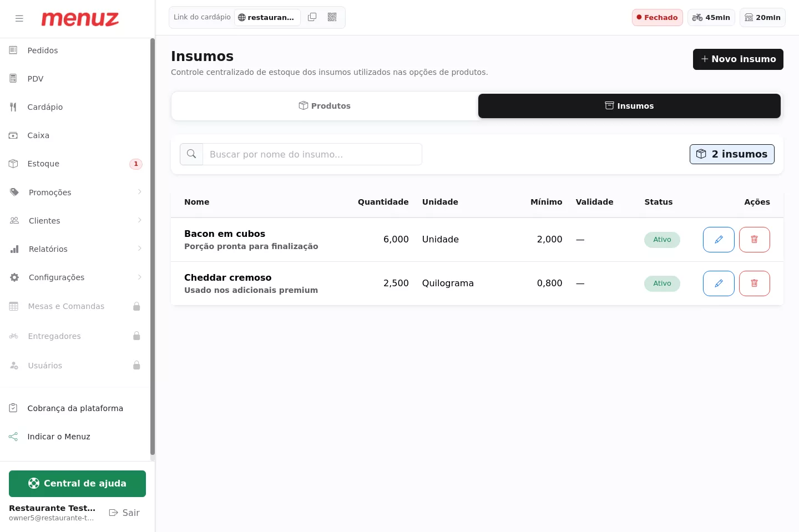Copy the cardápio link with the copy icon
Image resolution: width=799 pixels, height=532 pixels.
coord(312,17)
